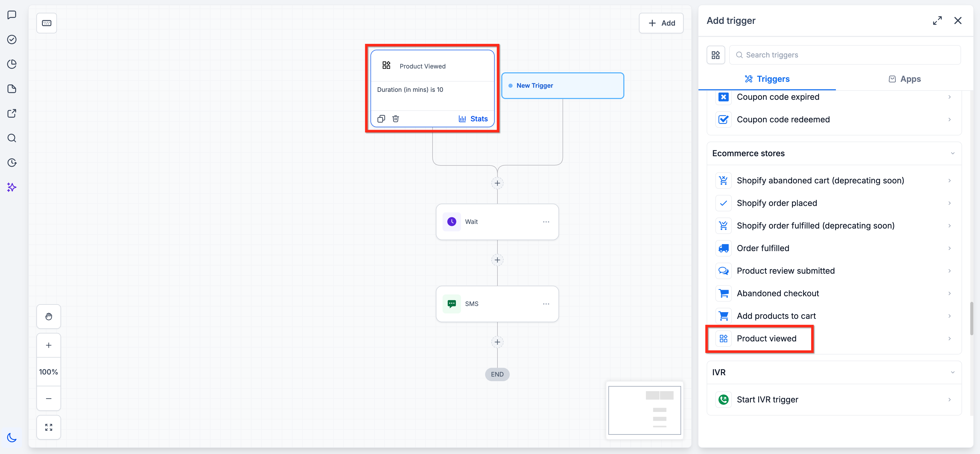This screenshot has width=980, height=454.
Task: Open the clock history sidebar icon
Action: click(x=12, y=163)
